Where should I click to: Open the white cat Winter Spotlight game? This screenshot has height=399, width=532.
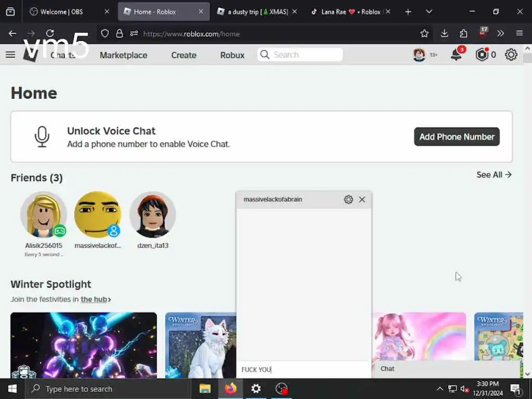[x=201, y=345]
